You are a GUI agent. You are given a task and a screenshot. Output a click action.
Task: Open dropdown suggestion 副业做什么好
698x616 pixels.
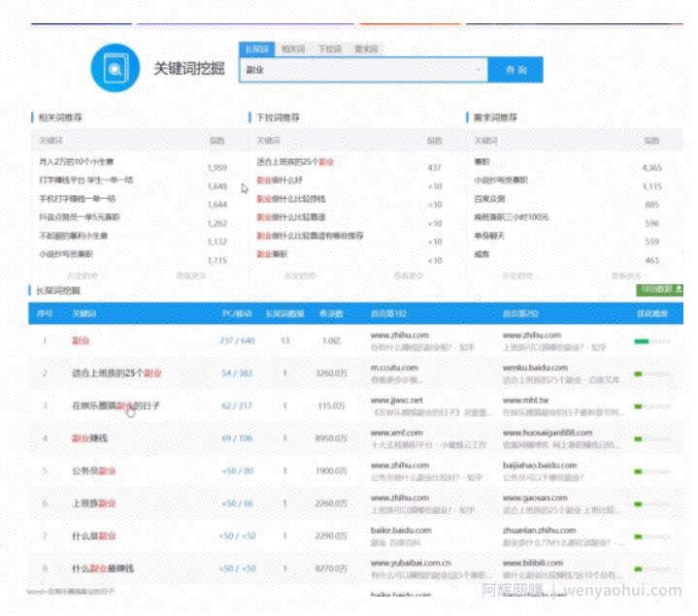280,180
